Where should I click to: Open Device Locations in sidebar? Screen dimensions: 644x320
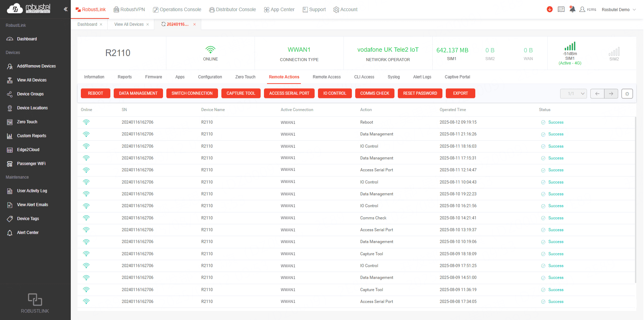pos(32,108)
